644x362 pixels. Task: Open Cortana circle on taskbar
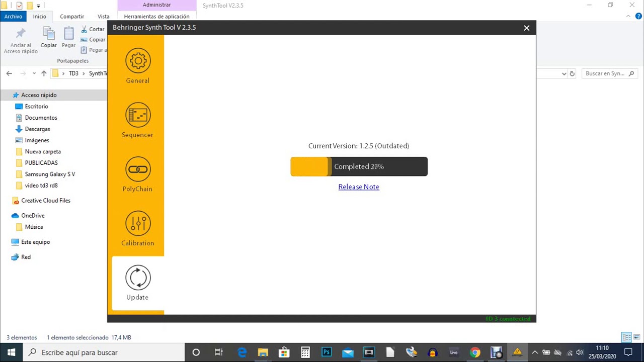(x=196, y=352)
